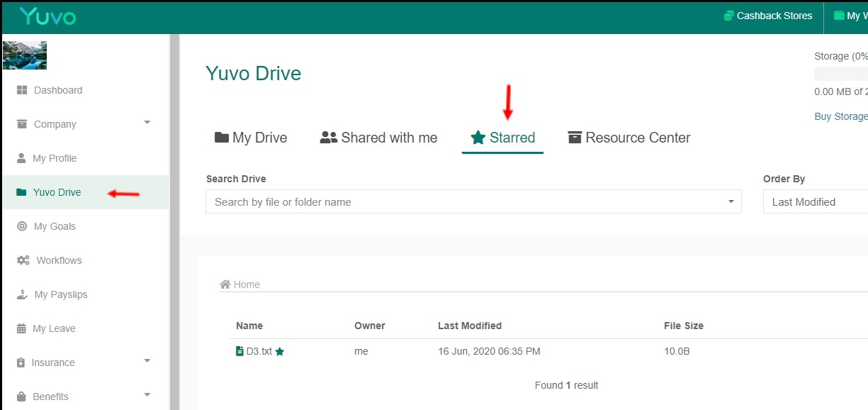Click the File Size column header

point(684,326)
